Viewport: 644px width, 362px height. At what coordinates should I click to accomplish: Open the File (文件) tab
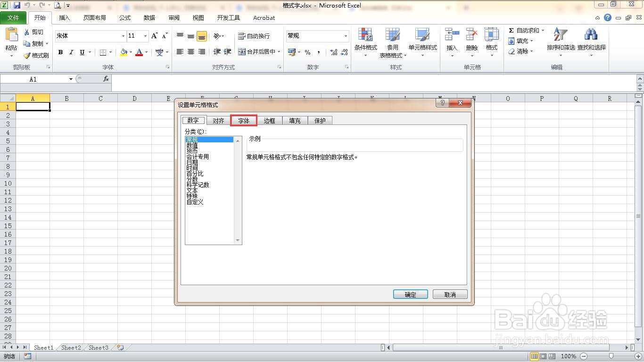click(x=13, y=18)
